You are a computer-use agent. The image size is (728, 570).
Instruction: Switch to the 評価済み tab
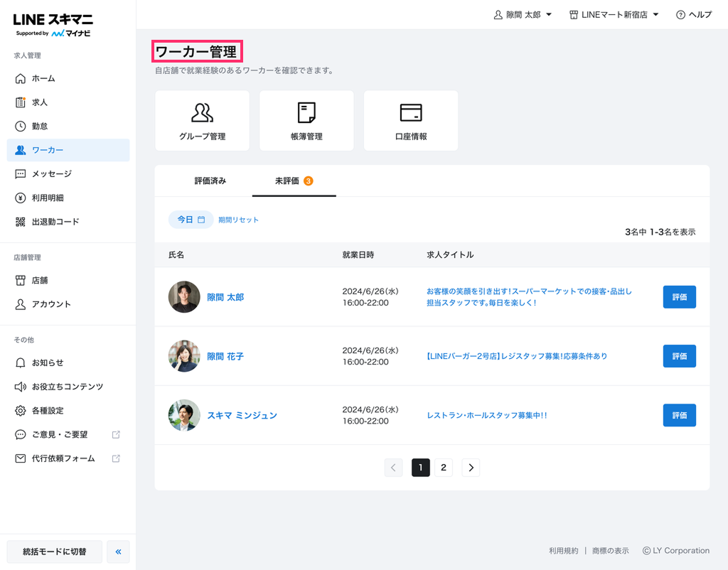[210, 181]
